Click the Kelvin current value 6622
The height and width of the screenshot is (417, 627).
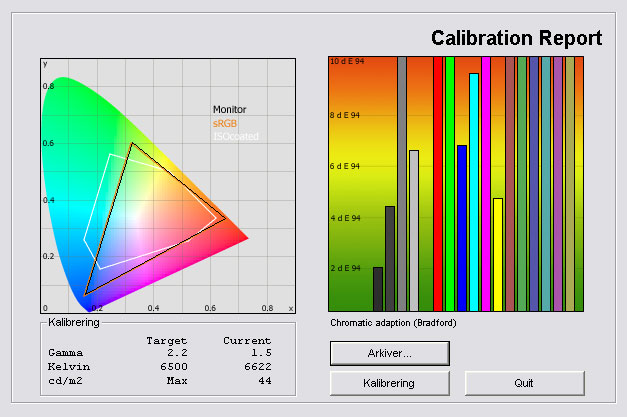point(258,367)
